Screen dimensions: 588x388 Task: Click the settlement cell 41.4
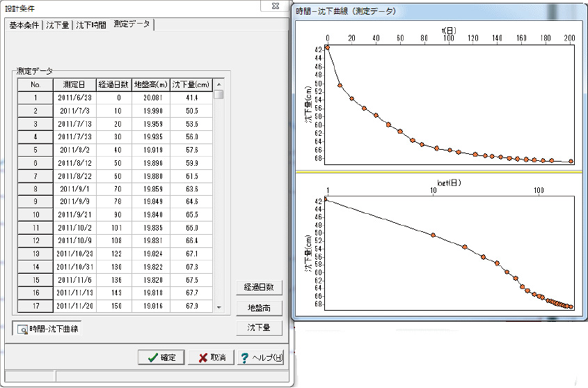click(191, 98)
